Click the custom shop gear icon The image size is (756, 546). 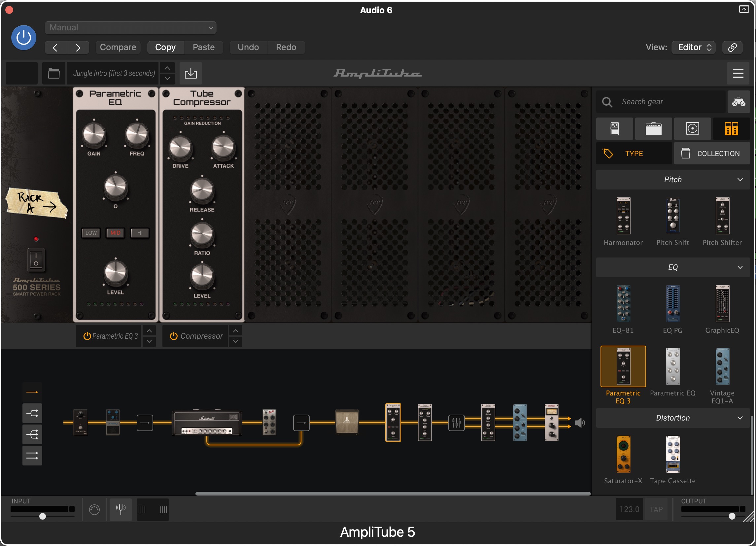pos(738,102)
